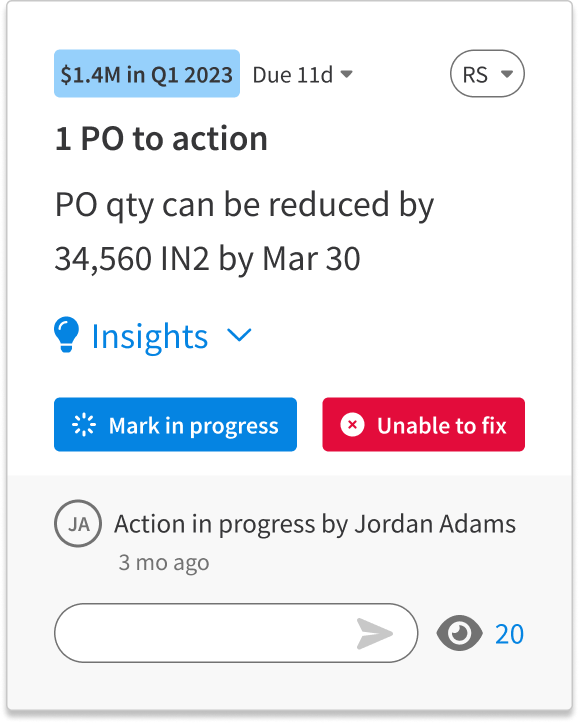Select Action in progress by Jordan Adams entry
The width and height of the screenshot is (580, 723).
(x=315, y=524)
